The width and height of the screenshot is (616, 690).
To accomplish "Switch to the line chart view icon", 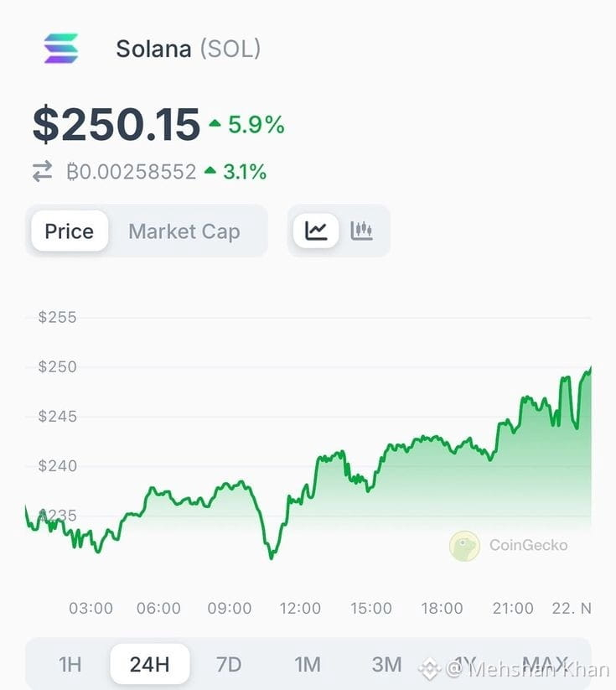I will 316,231.
